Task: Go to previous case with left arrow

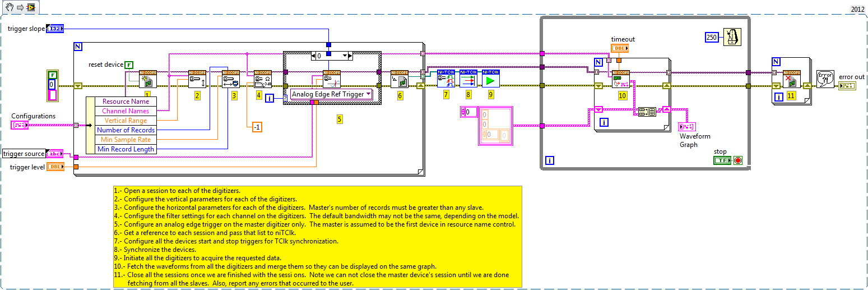Action: pos(313,56)
